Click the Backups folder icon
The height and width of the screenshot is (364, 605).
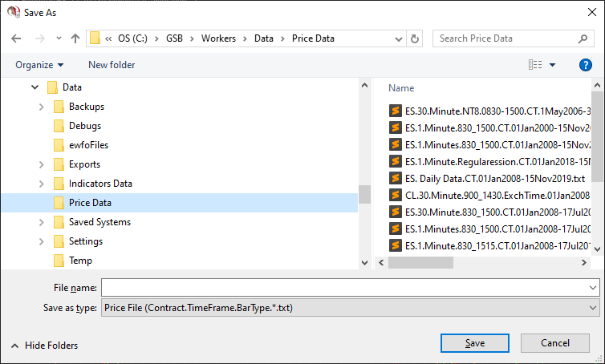[59, 107]
